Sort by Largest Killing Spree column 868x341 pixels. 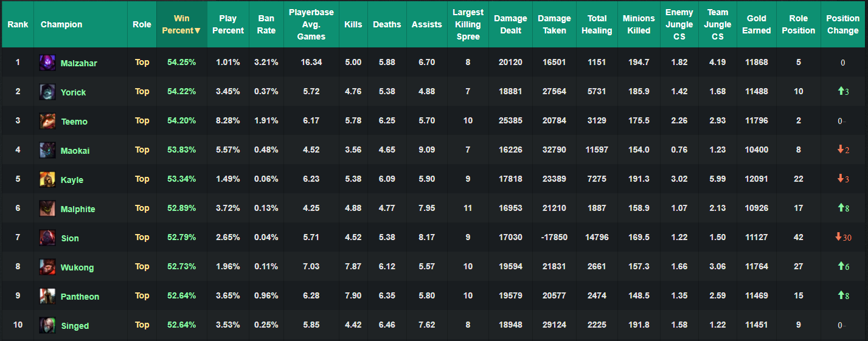[x=468, y=24]
